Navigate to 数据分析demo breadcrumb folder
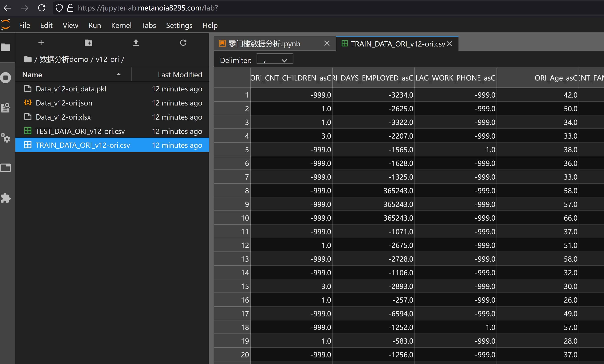The image size is (604, 364). click(x=64, y=59)
